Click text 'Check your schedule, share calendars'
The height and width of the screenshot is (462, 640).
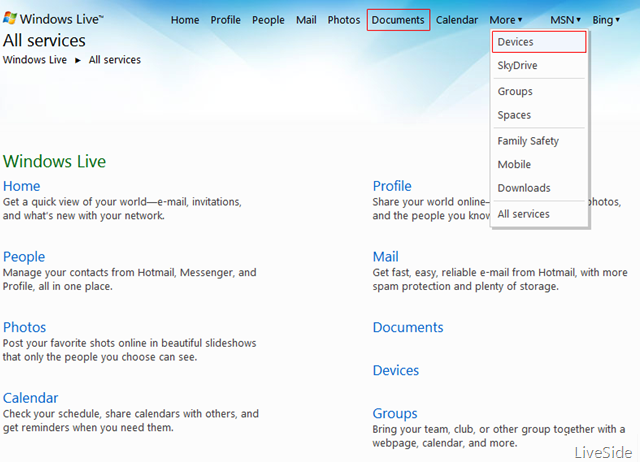(x=91, y=414)
